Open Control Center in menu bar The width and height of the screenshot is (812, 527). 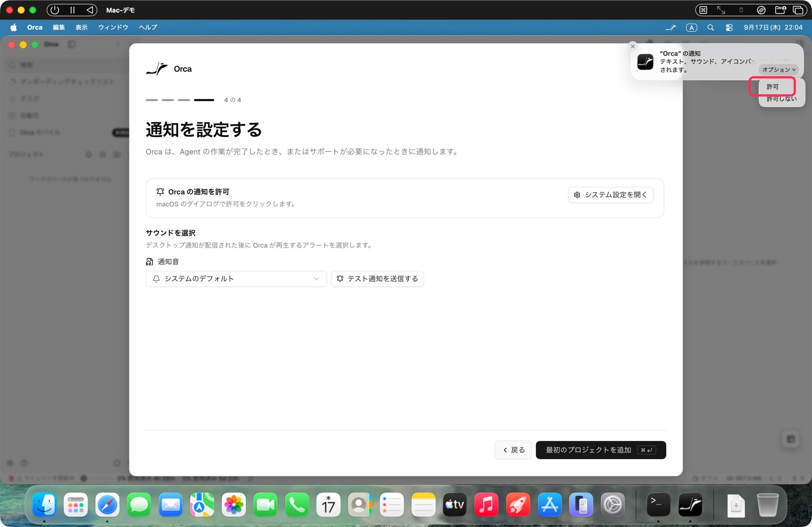pos(729,27)
